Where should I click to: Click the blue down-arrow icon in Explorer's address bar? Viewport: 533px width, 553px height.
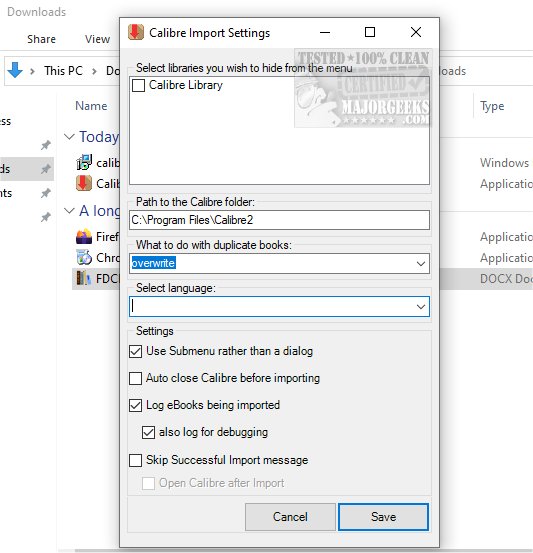[x=15, y=70]
